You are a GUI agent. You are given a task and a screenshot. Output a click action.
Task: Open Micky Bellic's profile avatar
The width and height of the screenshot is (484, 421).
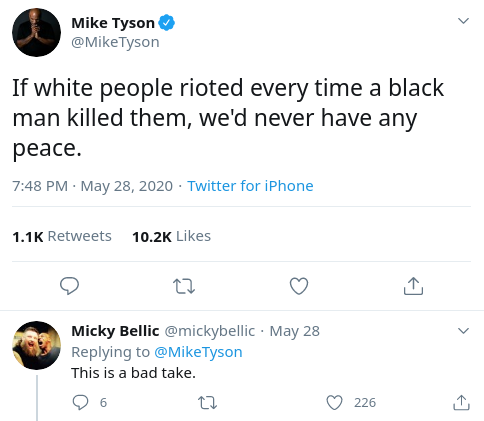[x=36, y=345]
